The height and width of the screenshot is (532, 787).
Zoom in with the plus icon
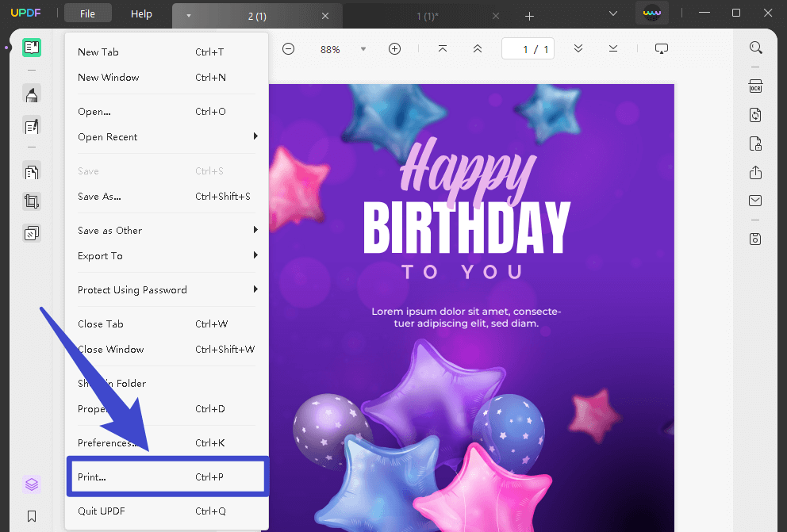(x=395, y=48)
